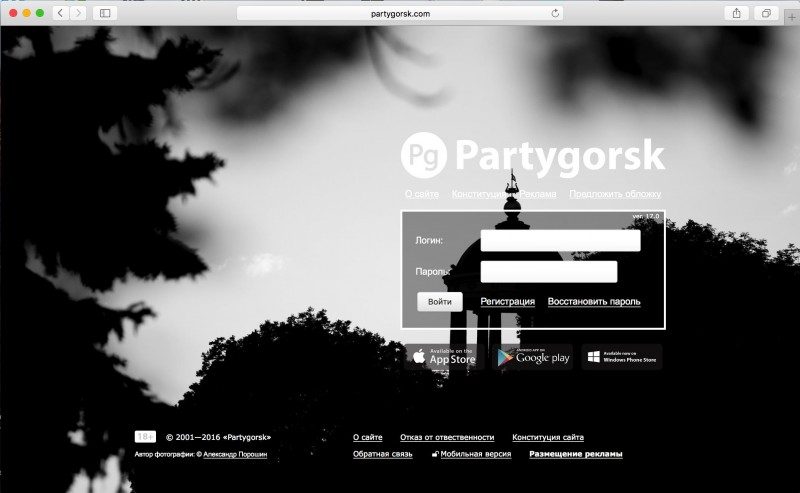
Task: Open the Google Play download badge
Action: pyautogui.click(x=534, y=357)
